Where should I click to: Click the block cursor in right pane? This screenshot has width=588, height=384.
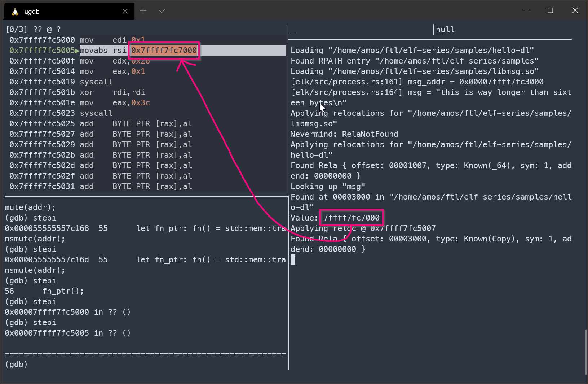[x=293, y=259]
